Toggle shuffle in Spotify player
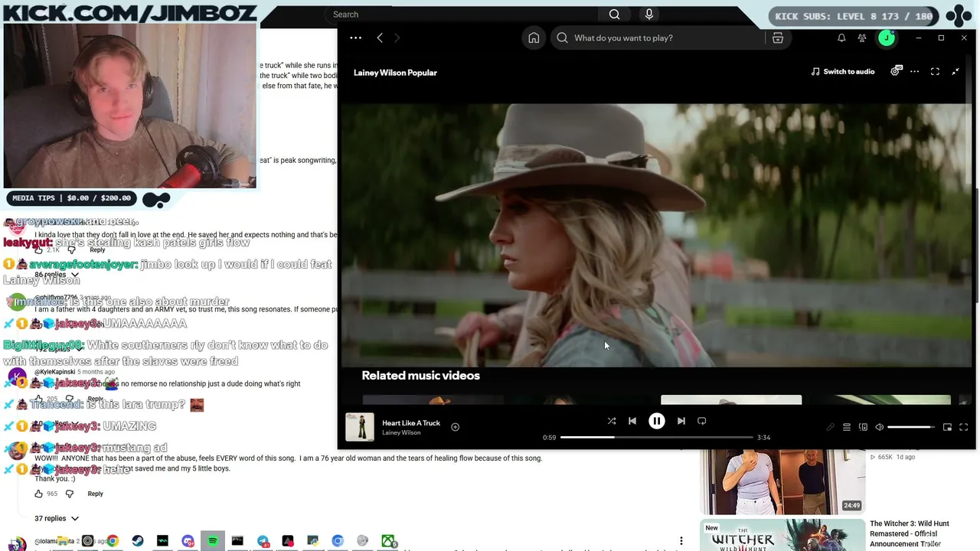 pos(612,421)
